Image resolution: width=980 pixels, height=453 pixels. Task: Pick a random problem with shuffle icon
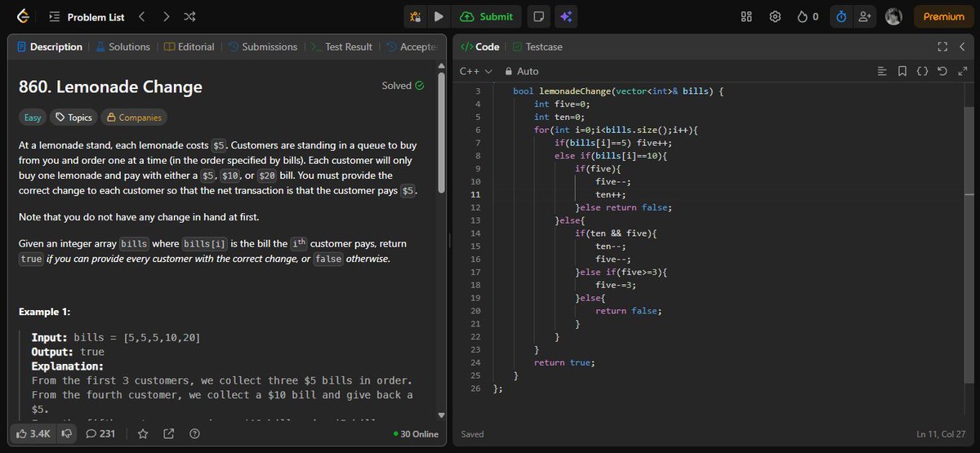click(189, 16)
